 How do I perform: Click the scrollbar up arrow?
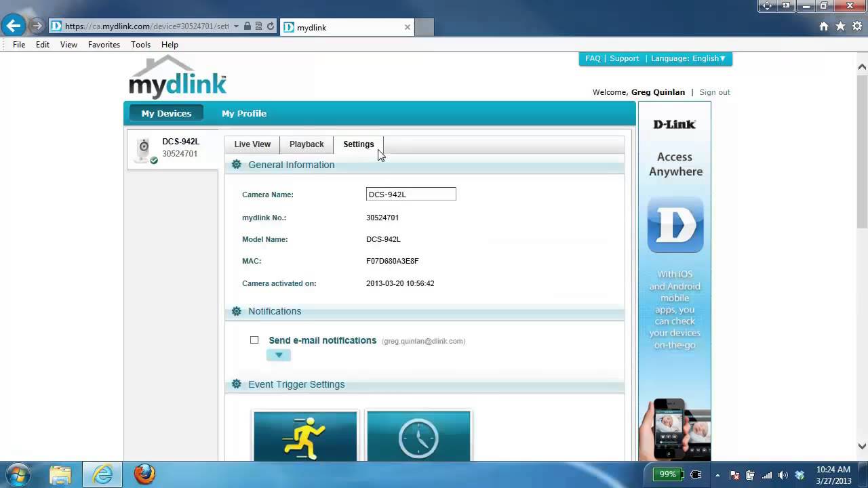862,66
